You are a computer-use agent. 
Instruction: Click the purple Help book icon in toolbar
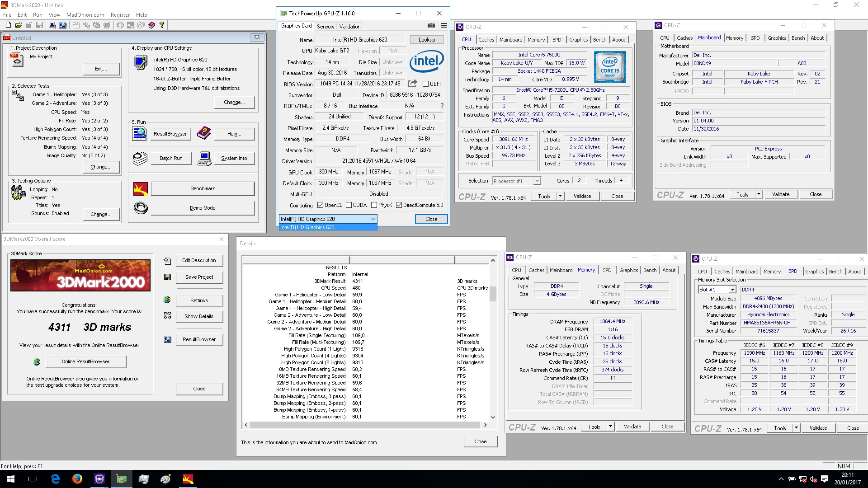point(151,25)
